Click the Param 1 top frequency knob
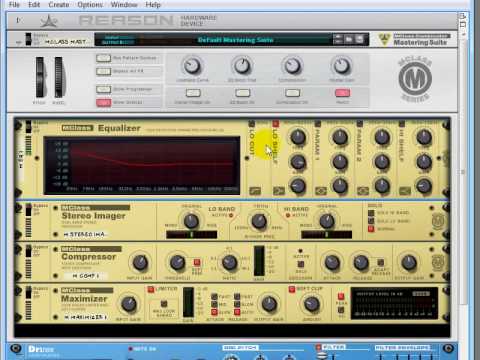Screen dimensions: 480x360 pyautogui.click(x=340, y=137)
